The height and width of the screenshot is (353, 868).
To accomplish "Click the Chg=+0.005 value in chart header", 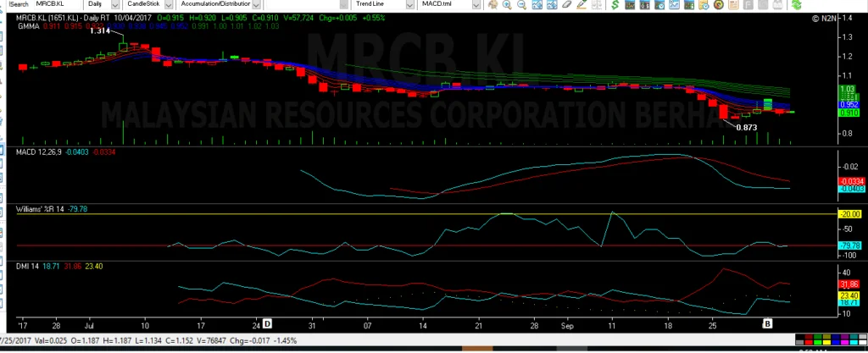I will (340, 18).
